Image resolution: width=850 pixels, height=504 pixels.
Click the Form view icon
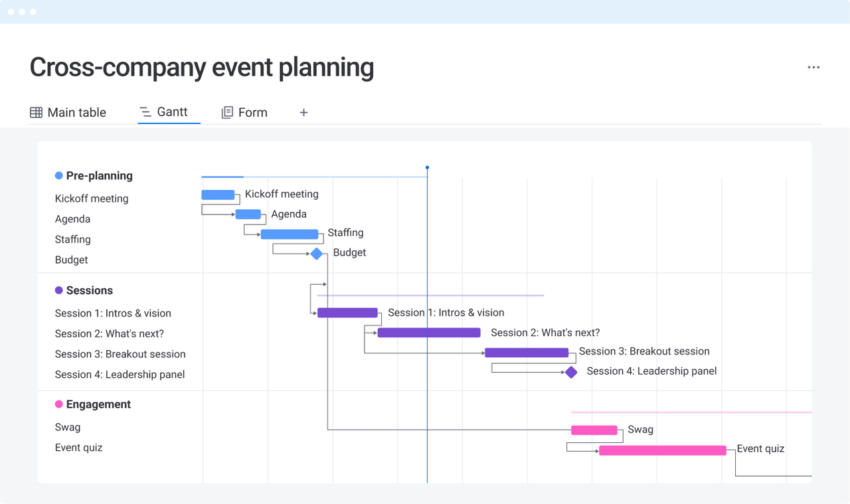click(227, 113)
